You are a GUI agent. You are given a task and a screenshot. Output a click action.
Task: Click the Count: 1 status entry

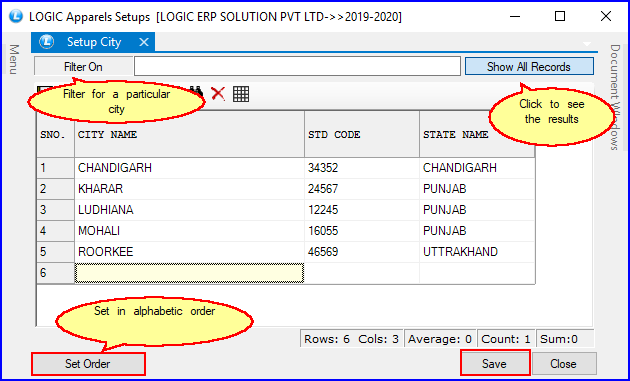coord(506,339)
